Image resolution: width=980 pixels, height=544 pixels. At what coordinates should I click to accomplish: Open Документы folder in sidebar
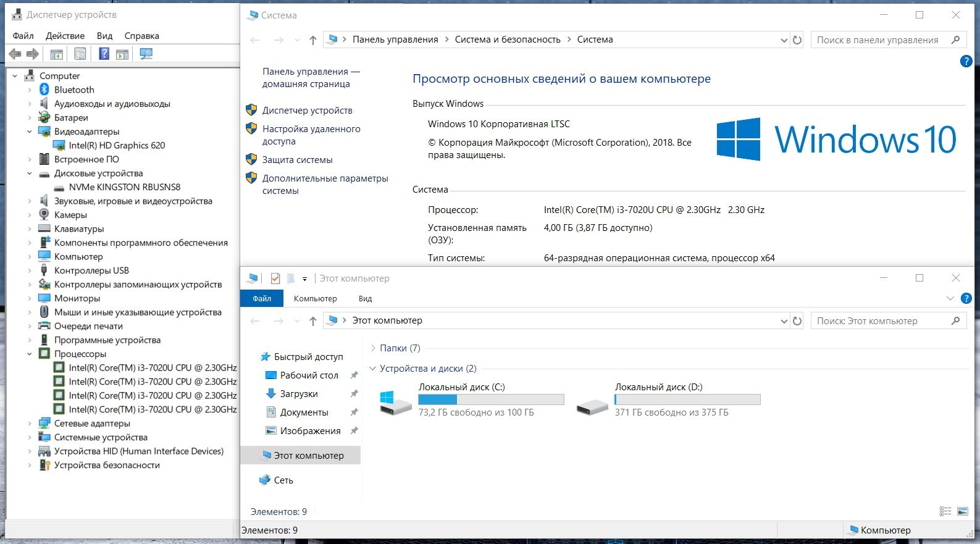[x=304, y=412]
